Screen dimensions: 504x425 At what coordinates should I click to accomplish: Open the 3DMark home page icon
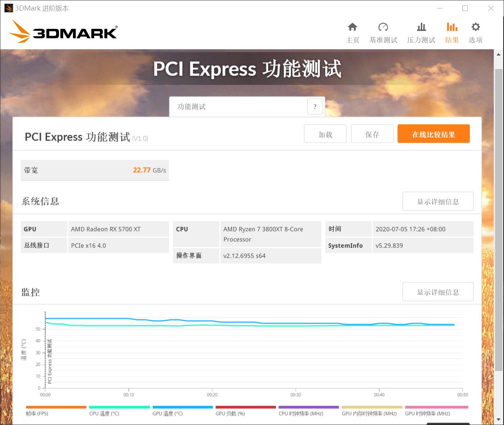tap(352, 27)
